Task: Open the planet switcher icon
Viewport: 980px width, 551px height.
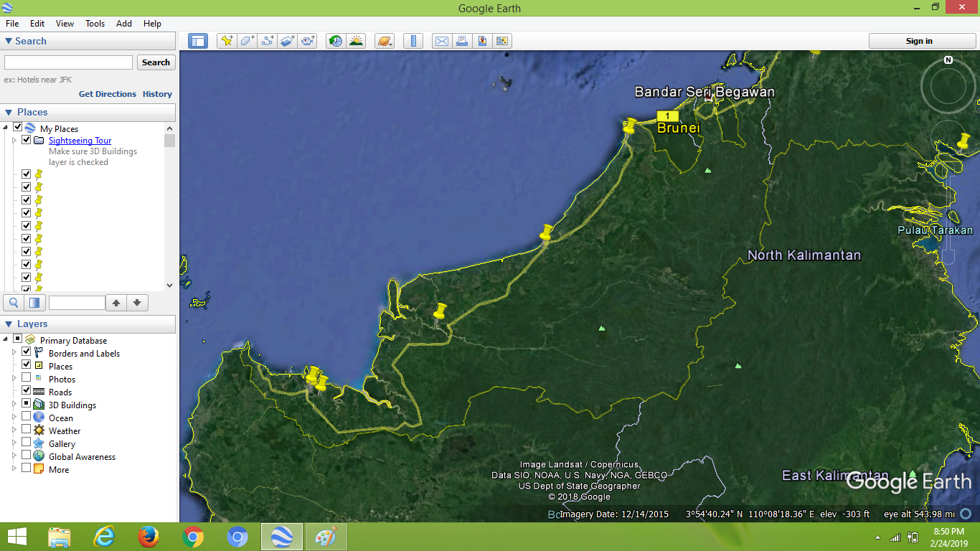Action: click(x=385, y=41)
